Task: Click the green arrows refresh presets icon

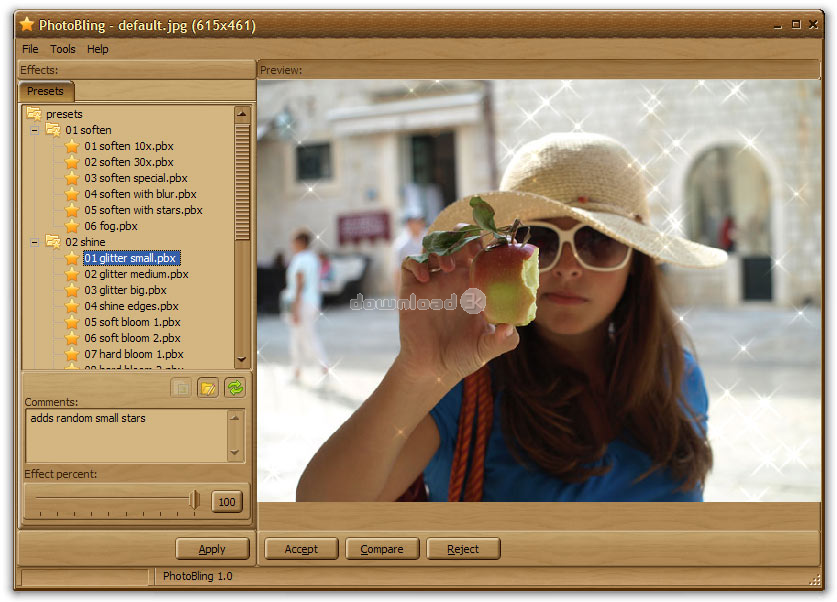Action: [x=235, y=388]
